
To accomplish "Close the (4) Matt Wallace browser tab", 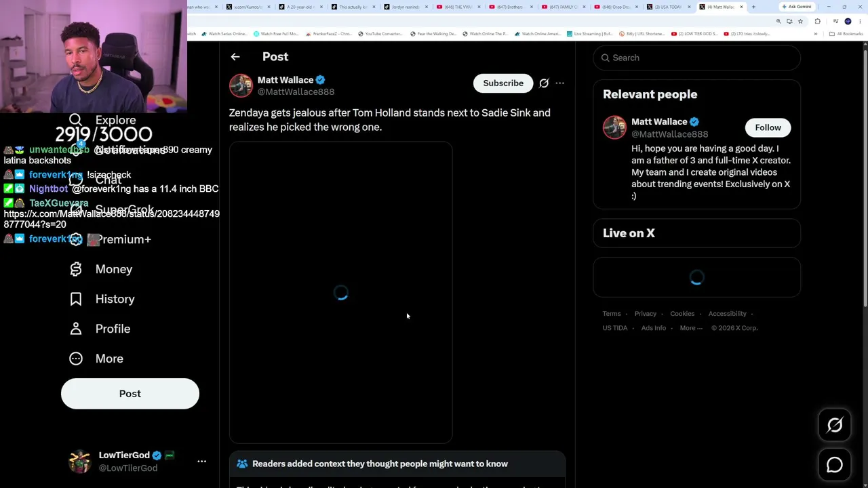I will [x=742, y=7].
